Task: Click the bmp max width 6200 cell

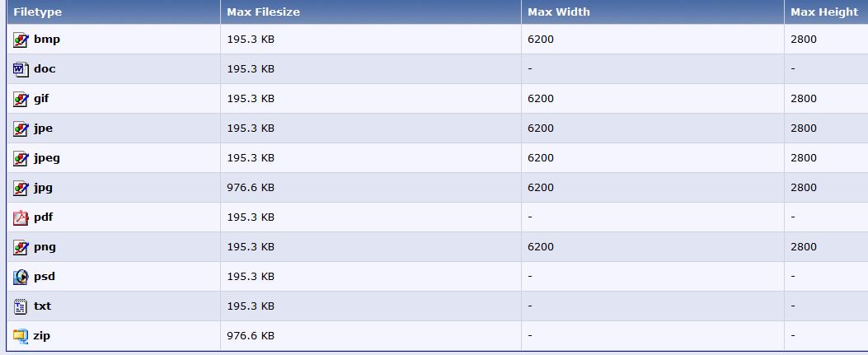Action: [653, 40]
